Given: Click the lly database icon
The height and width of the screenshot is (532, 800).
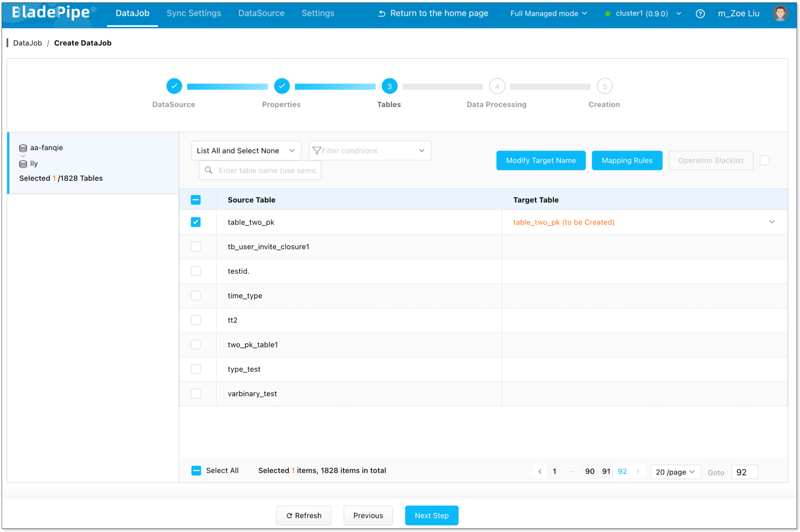Looking at the screenshot, I should click(23, 164).
